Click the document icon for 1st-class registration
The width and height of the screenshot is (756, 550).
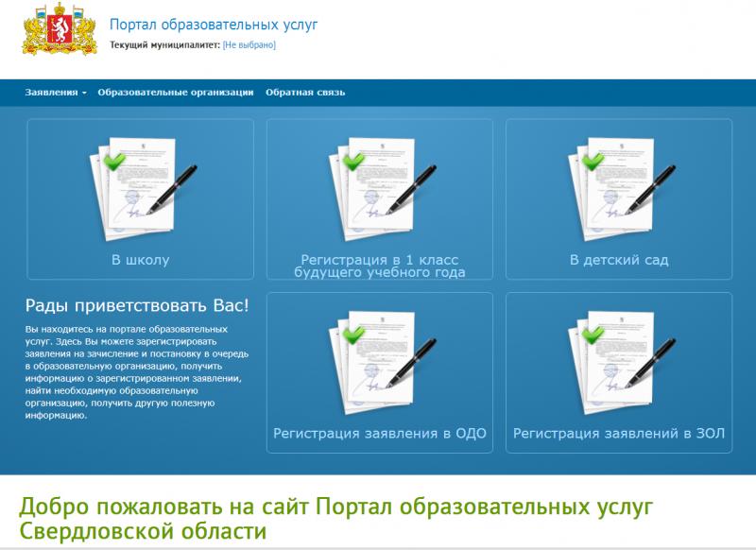click(380, 185)
